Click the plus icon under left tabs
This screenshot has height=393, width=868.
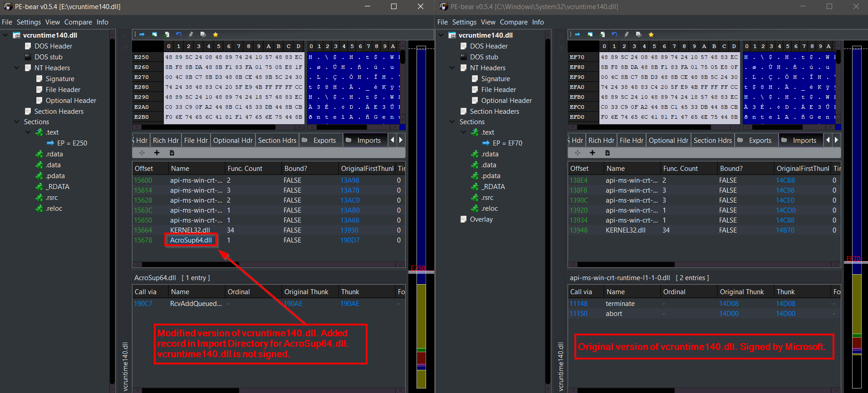click(157, 153)
